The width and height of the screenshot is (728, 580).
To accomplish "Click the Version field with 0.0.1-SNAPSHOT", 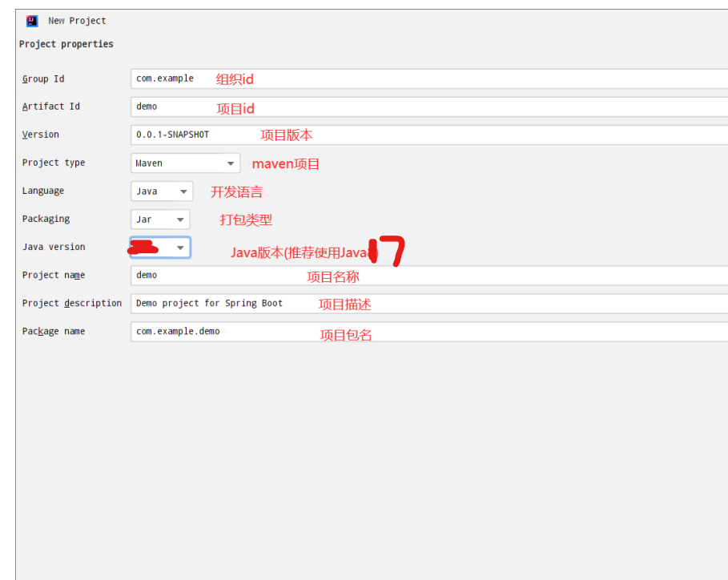I will [x=429, y=135].
